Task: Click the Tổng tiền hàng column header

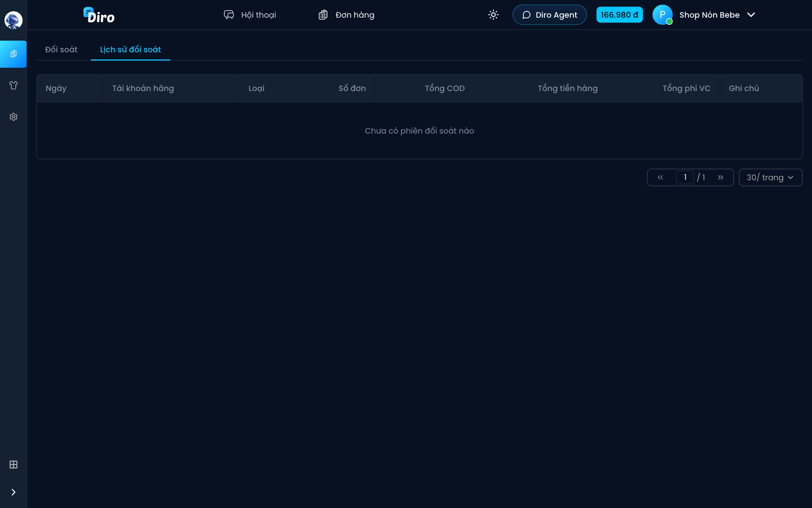Action: pyautogui.click(x=568, y=88)
